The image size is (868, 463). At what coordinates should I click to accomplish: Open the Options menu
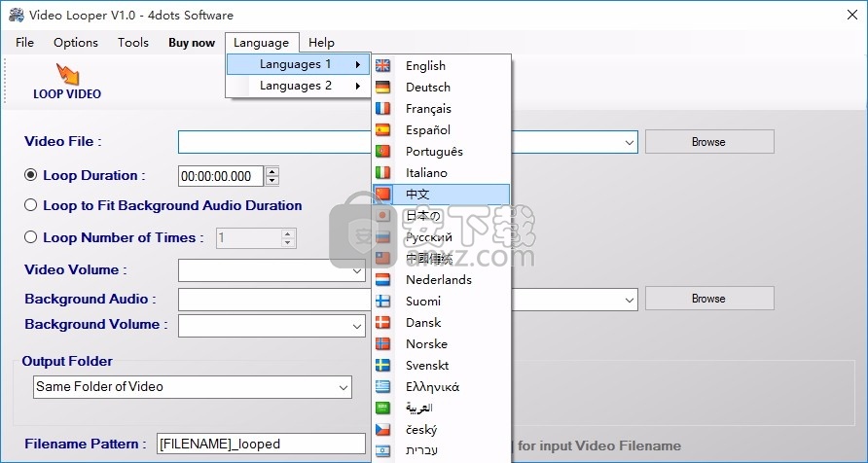point(76,43)
